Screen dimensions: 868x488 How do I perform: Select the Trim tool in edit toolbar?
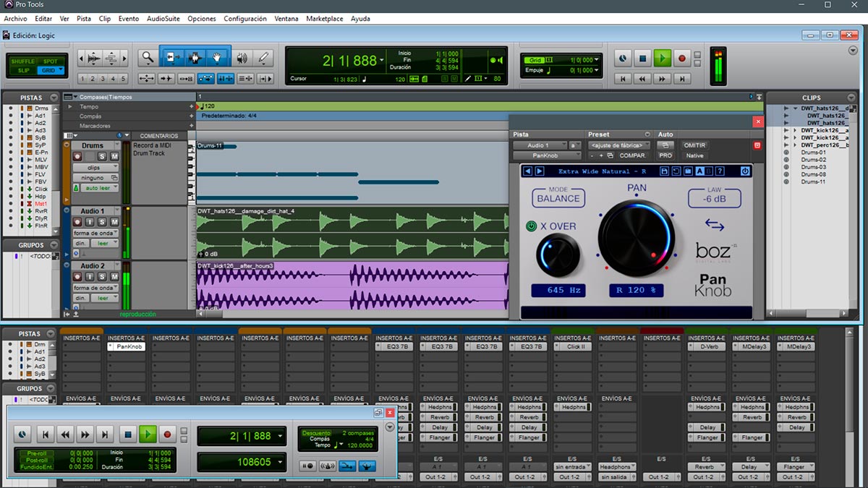point(172,57)
